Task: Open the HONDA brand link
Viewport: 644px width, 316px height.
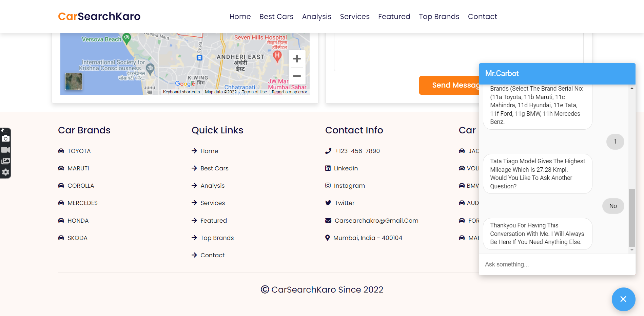Action: [x=78, y=221]
